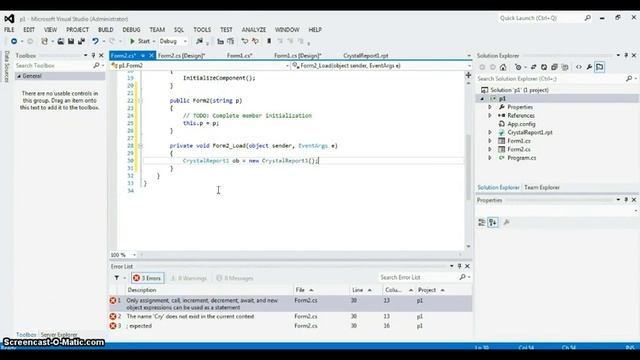Toggle the 3 Errors filter button
This screenshot has height=360, width=640.
click(147, 278)
